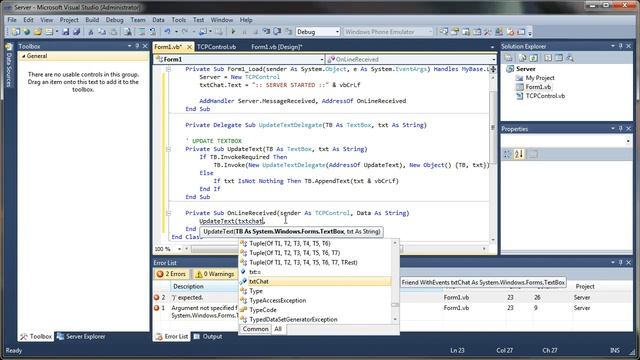
Task: Click the Navigate Backward icon
Action: (x=202, y=32)
